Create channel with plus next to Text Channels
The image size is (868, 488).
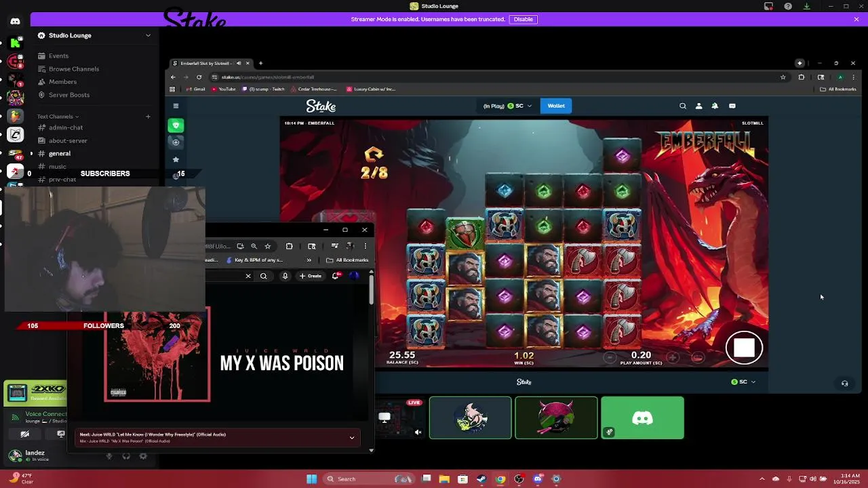[148, 117]
